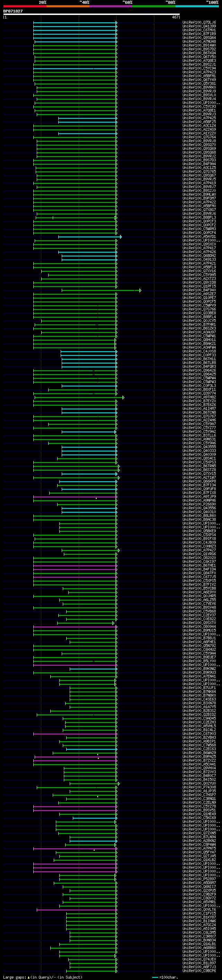
Task: Open hit UniRef100_B7FIR9
Action: point(199,34)
